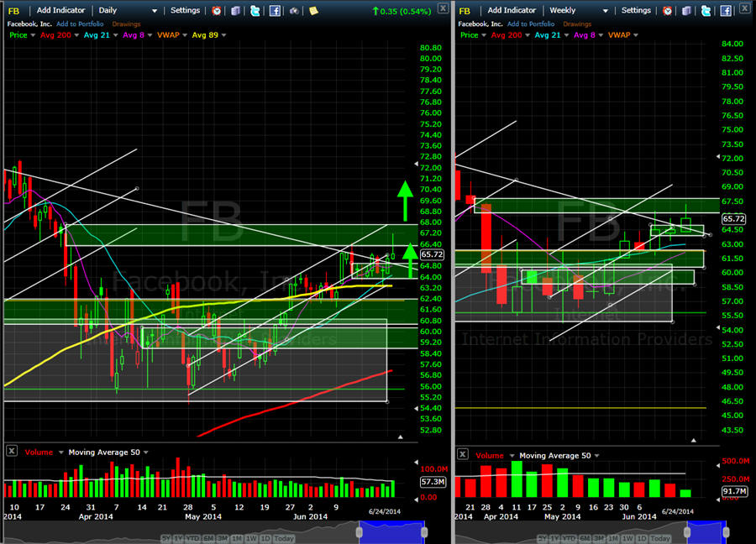The image size is (756, 544).
Task: Select 6M range in Weekly chart
Action: tap(584, 538)
